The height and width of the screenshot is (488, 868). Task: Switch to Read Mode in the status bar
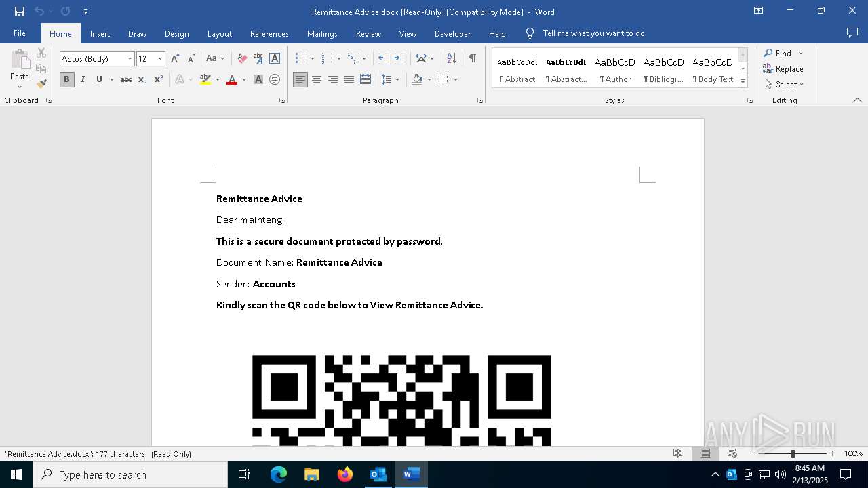point(677,453)
